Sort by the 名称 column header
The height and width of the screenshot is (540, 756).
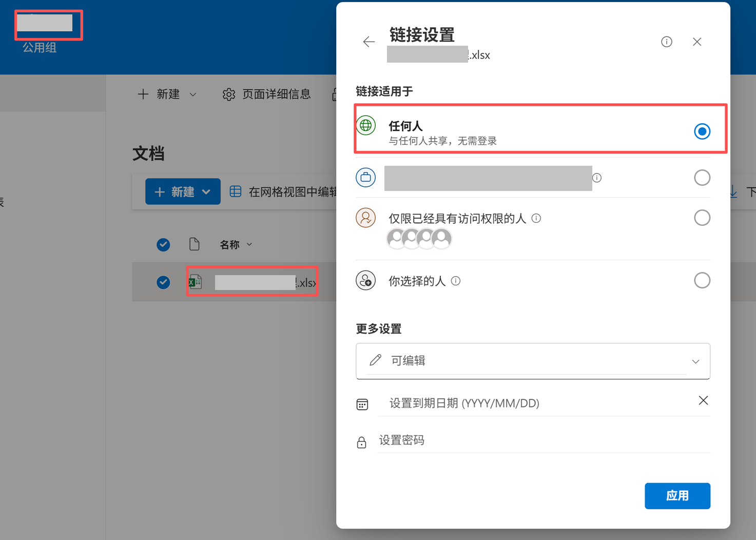click(x=236, y=245)
